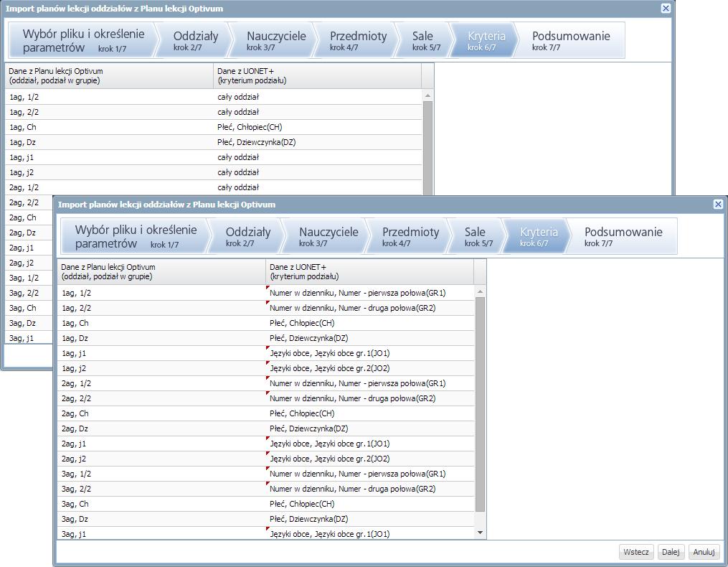Click '2ag, j1' row label in front window
Viewport: 728px width, 567px height.
click(74, 444)
